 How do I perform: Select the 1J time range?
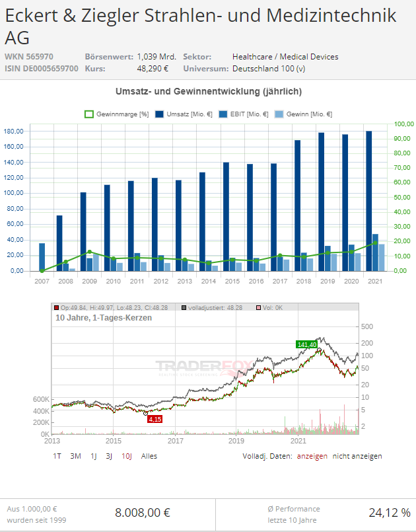(x=94, y=456)
